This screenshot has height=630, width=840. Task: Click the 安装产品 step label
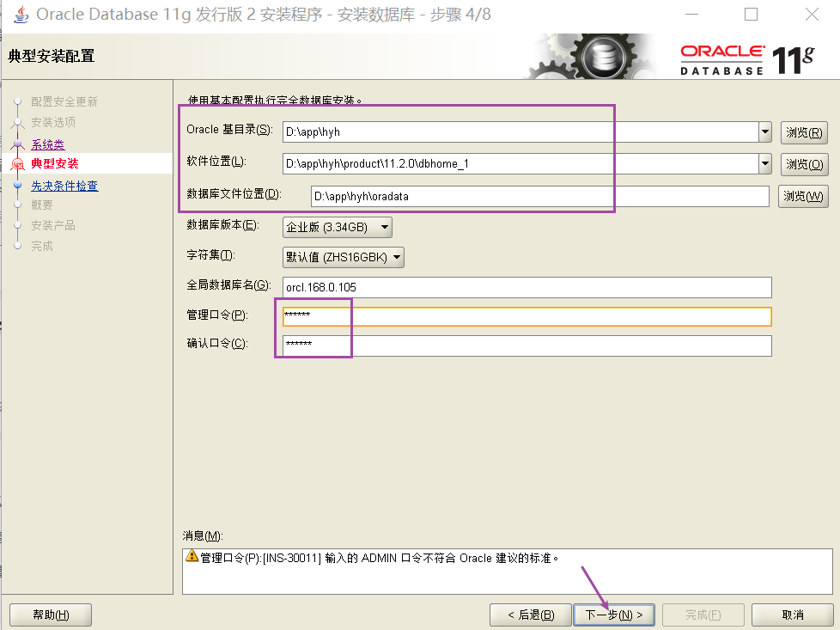coord(53,225)
